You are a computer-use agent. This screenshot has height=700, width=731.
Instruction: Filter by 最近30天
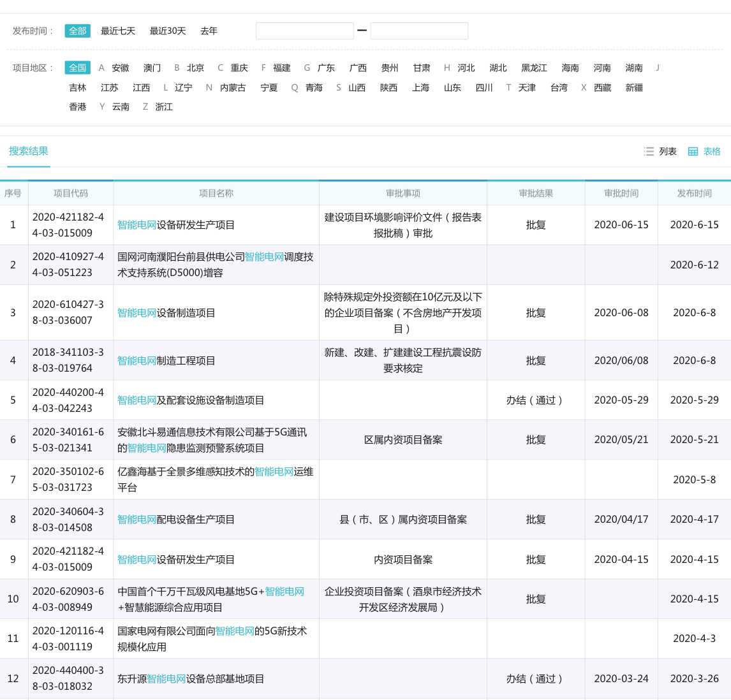(167, 31)
